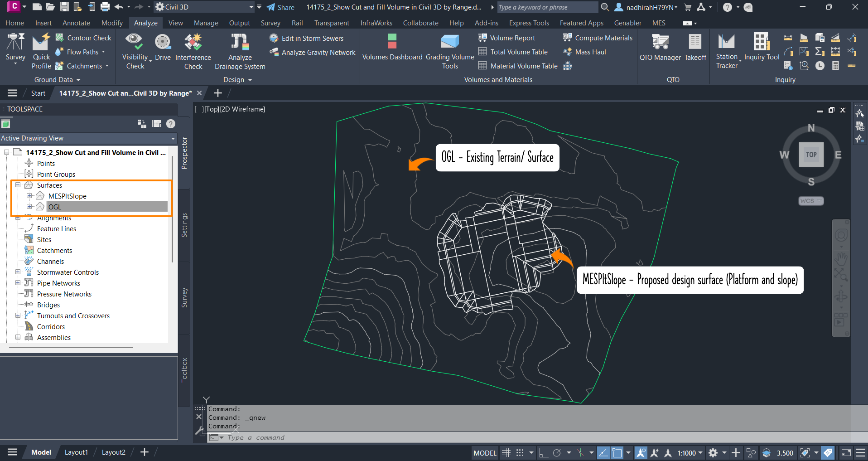The width and height of the screenshot is (868, 461).
Task: Toggle ortho mode in status bar
Action: (x=543, y=453)
